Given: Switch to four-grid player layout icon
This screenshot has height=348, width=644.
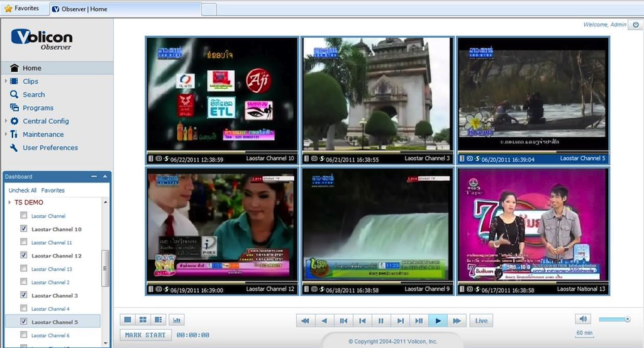Looking at the screenshot, I should point(143,320).
